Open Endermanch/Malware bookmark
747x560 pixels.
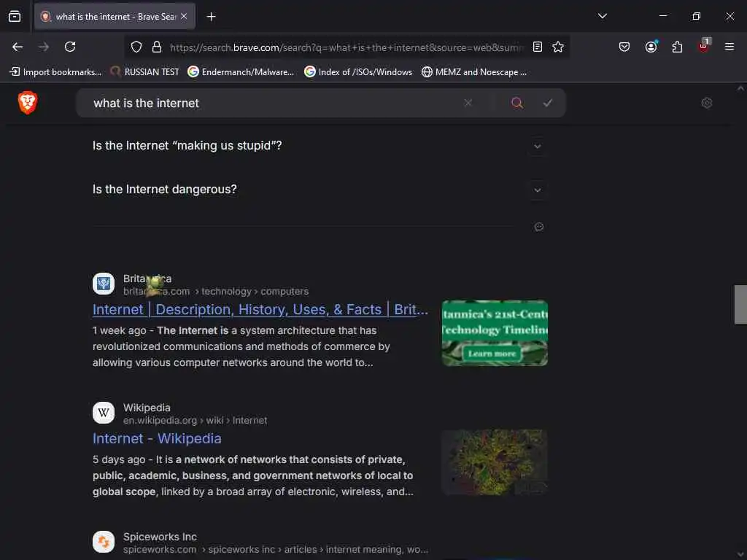point(241,72)
